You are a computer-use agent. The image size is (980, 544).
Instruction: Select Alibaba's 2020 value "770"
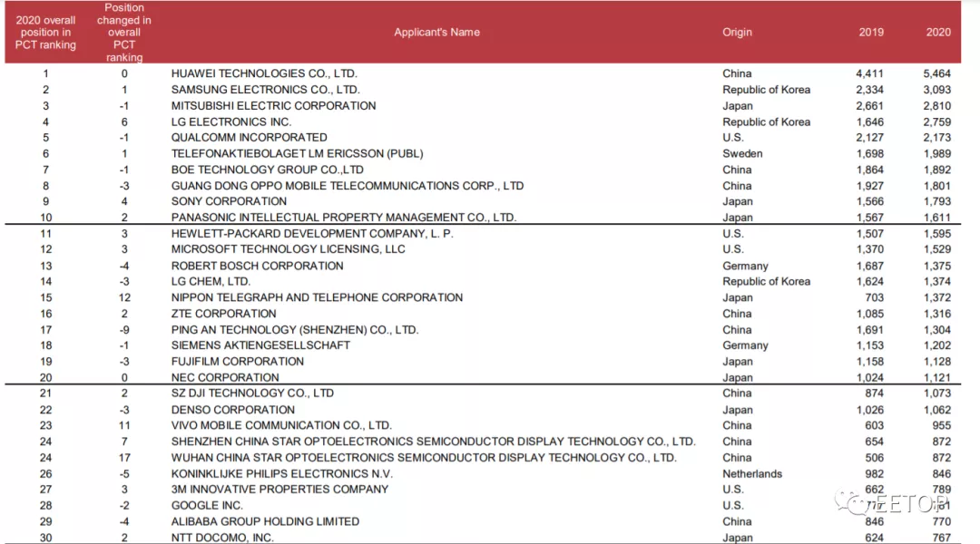tap(941, 522)
